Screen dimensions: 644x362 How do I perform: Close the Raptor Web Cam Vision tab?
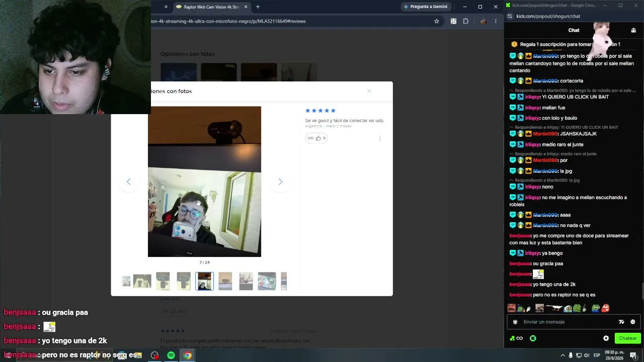[246, 7]
